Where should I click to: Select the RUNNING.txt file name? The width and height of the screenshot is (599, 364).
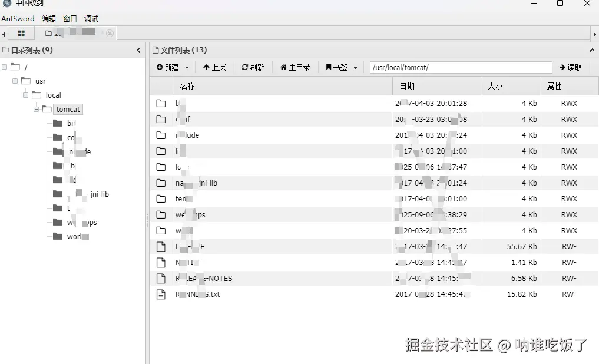click(x=197, y=294)
